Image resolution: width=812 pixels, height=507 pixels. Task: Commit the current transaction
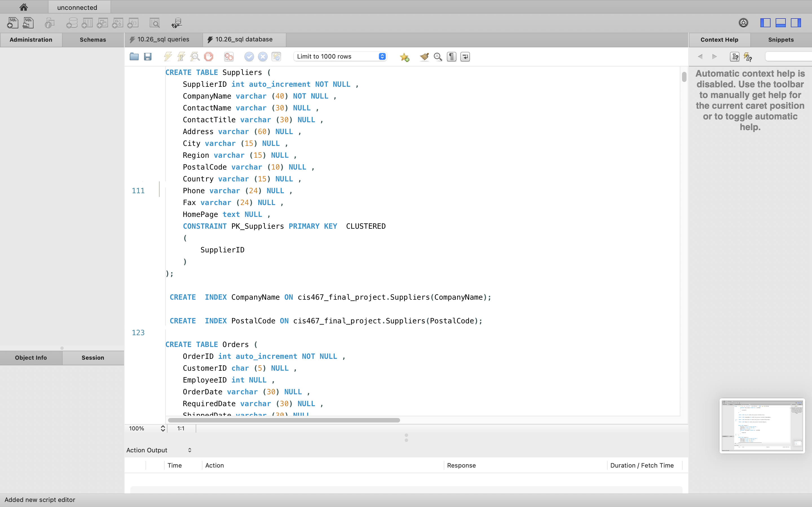click(249, 56)
